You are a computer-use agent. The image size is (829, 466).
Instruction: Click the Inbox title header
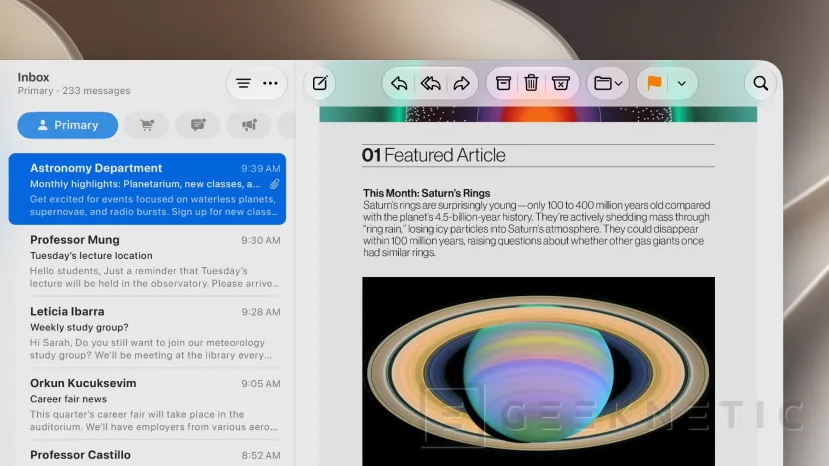[x=33, y=77]
